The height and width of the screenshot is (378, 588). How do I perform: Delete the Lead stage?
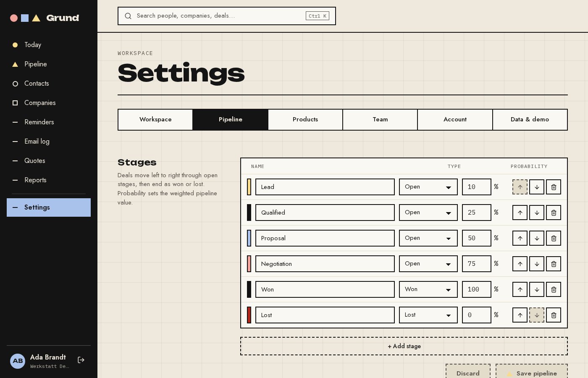554,187
